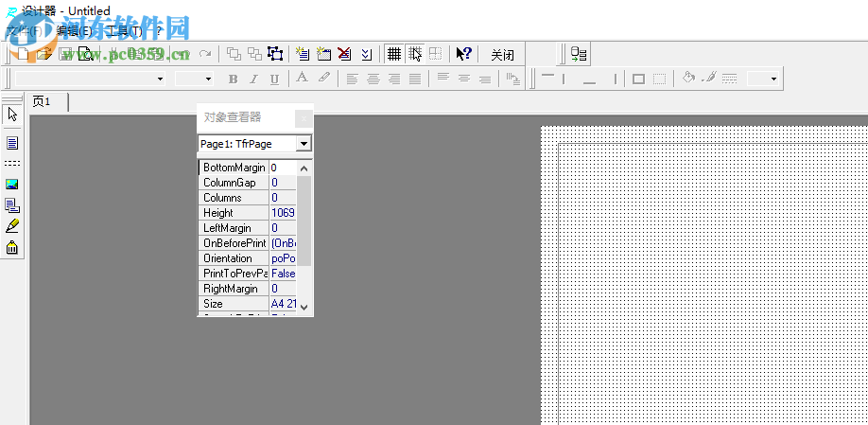Image resolution: width=868 pixels, height=425 pixels.
Task: Open the font size dropdown
Action: pos(209,79)
